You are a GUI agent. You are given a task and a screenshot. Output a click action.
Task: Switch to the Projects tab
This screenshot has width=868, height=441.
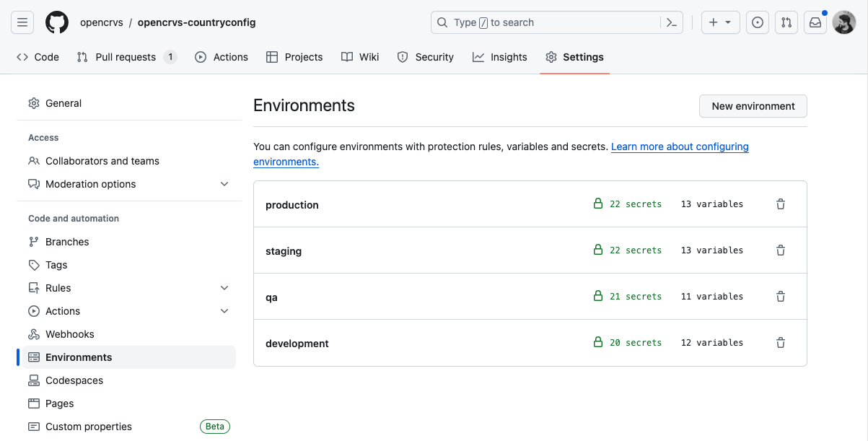[x=294, y=57]
